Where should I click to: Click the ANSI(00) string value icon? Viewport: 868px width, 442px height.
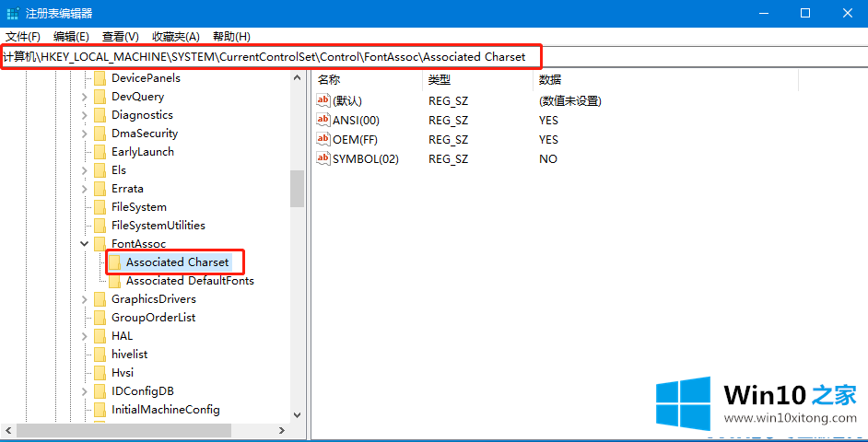(x=323, y=120)
